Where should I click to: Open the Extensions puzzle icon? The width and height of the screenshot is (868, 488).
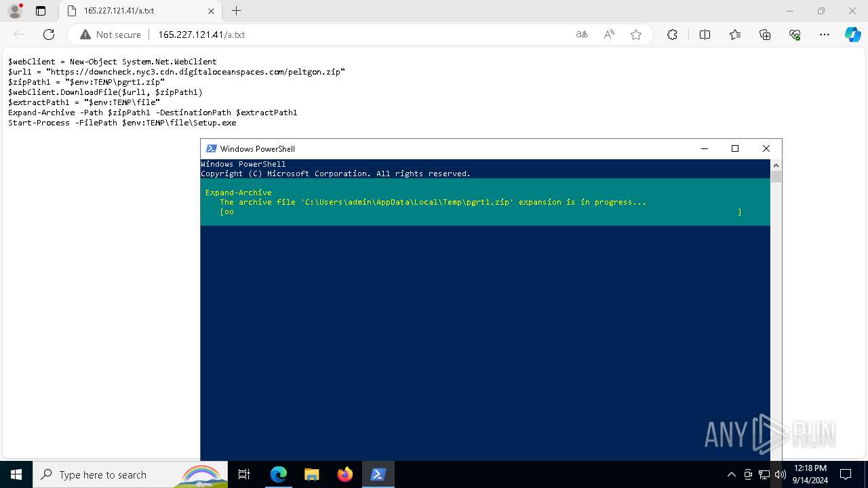point(672,35)
